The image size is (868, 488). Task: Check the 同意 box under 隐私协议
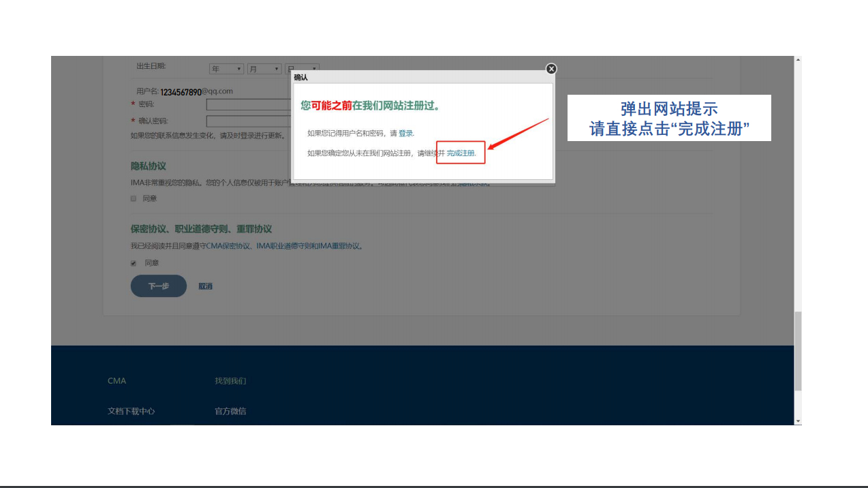(134, 198)
